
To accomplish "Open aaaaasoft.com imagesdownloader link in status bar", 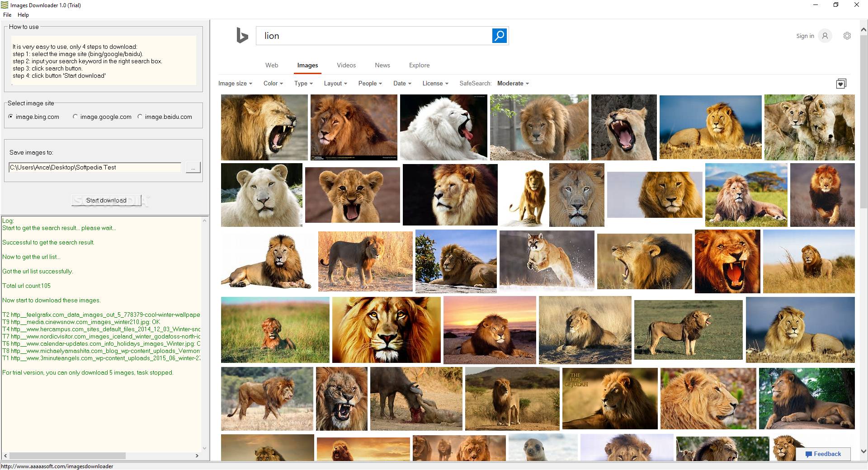I will 57,466.
